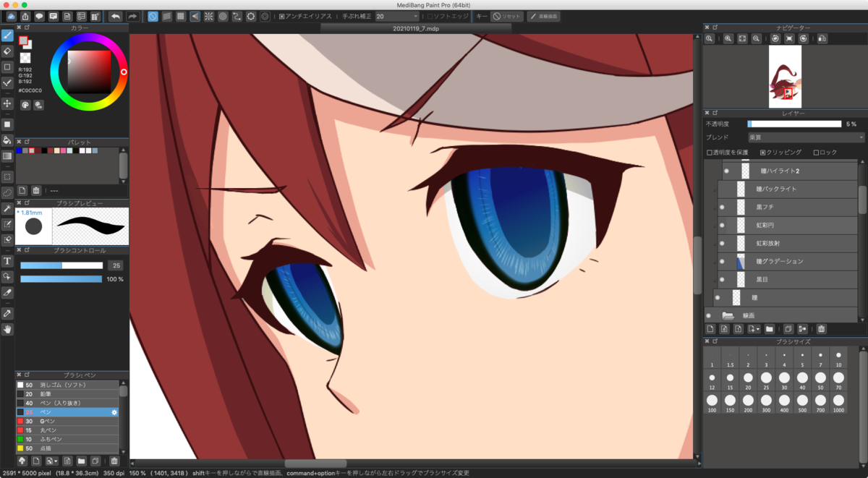Toggle the クリッピング checkbox
This screenshot has height=478, width=868.
point(762,153)
